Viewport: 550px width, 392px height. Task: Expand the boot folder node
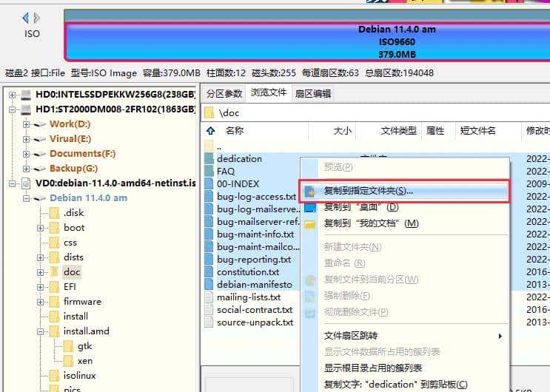coord(40,228)
